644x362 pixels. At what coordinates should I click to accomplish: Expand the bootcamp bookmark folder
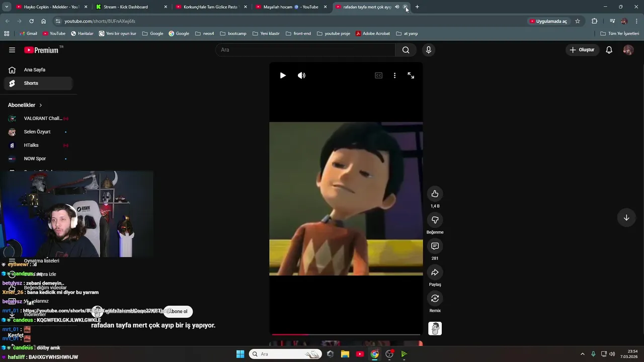pyautogui.click(x=233, y=34)
